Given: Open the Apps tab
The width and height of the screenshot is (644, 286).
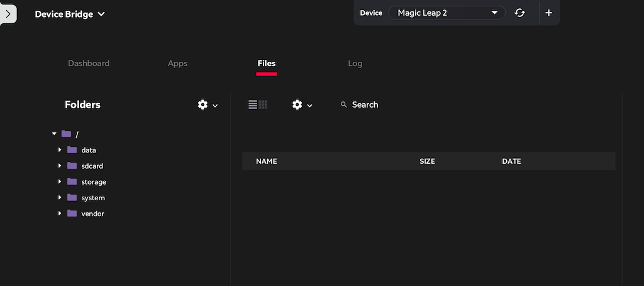Looking at the screenshot, I should [177, 64].
